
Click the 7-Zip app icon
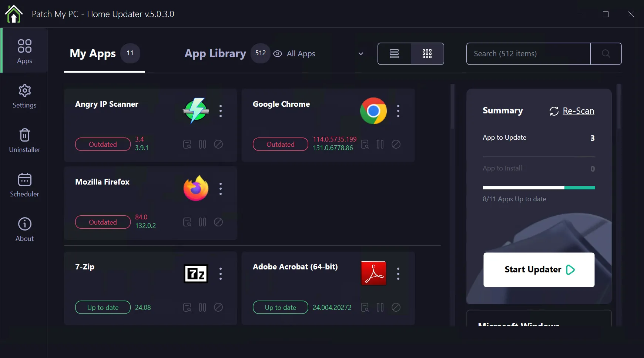point(196,274)
